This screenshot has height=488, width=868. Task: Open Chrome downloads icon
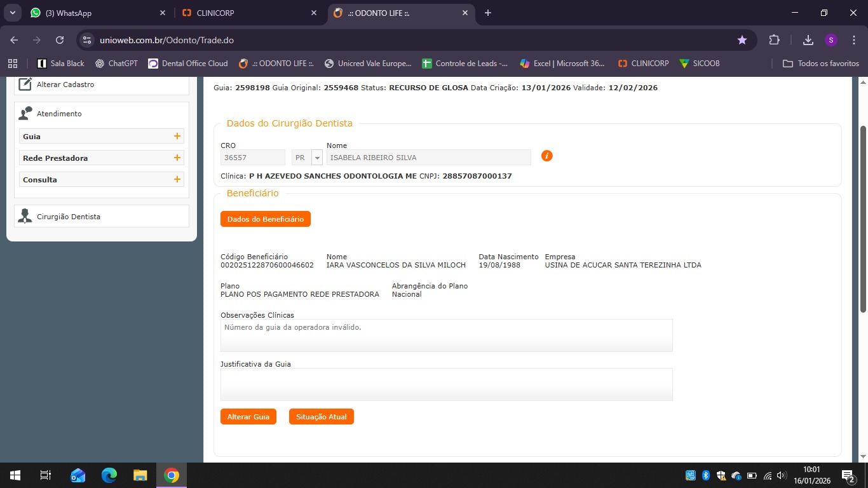808,40
